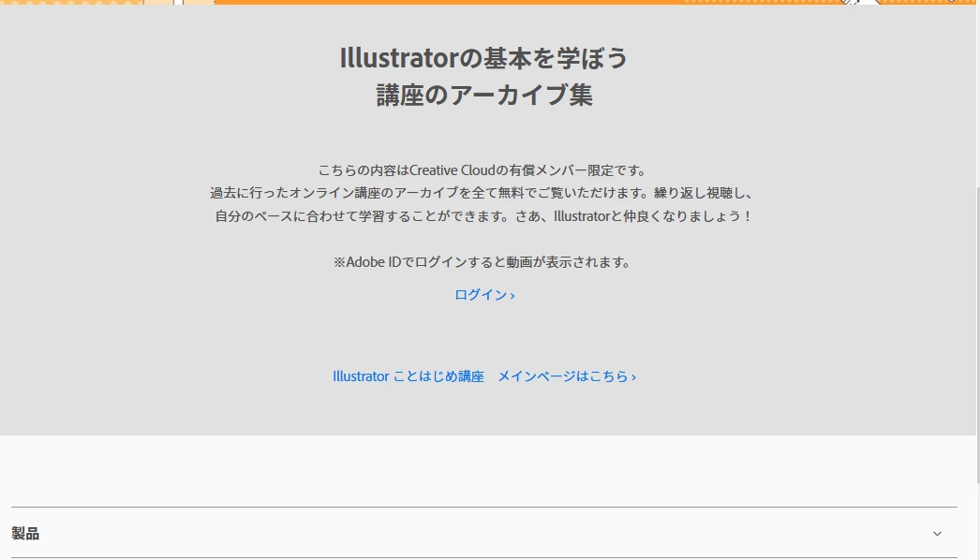980x560 pixels.
Task: Open the ログイン link
Action: pos(484,295)
